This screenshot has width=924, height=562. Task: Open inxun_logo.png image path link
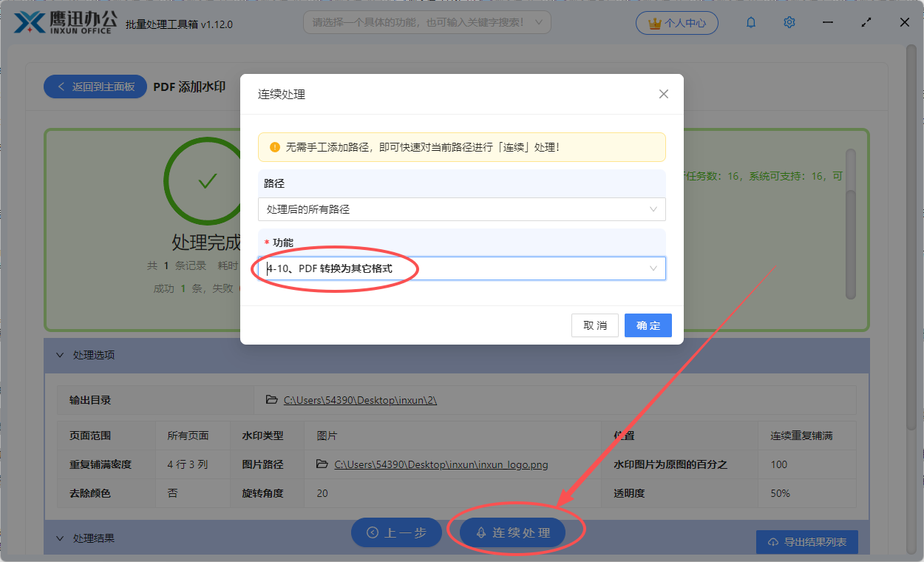coord(441,464)
